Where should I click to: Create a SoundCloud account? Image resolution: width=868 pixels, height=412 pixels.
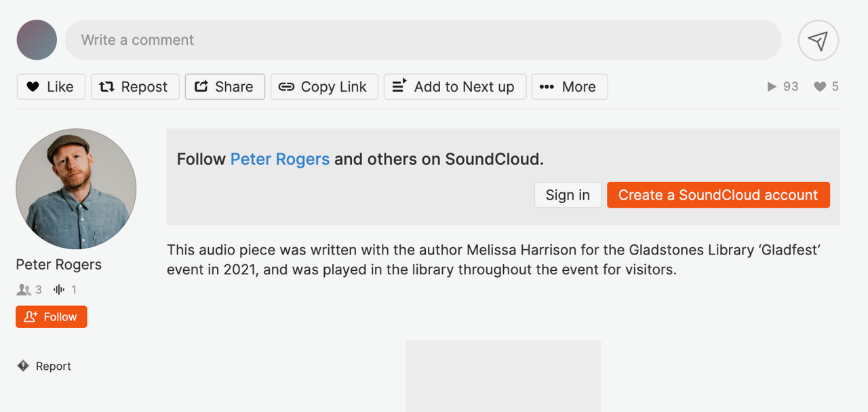coord(718,195)
